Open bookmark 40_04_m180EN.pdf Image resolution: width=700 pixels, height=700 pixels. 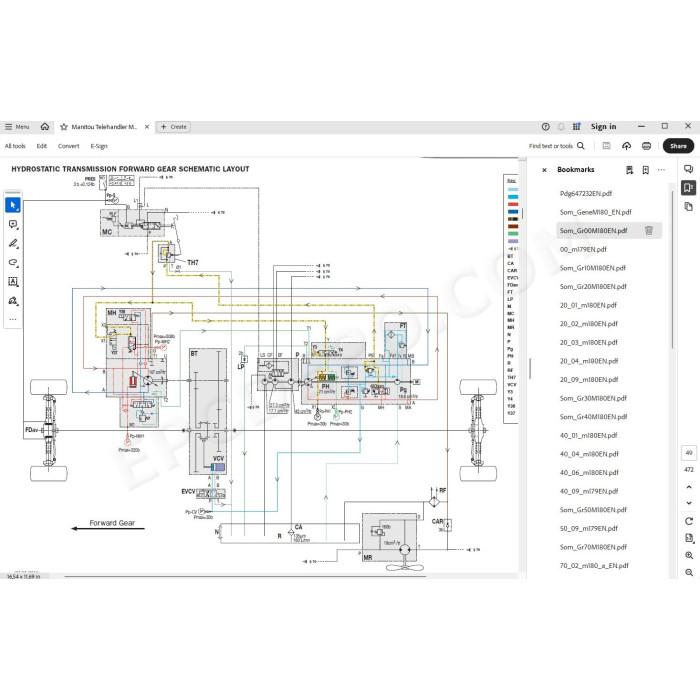589,454
